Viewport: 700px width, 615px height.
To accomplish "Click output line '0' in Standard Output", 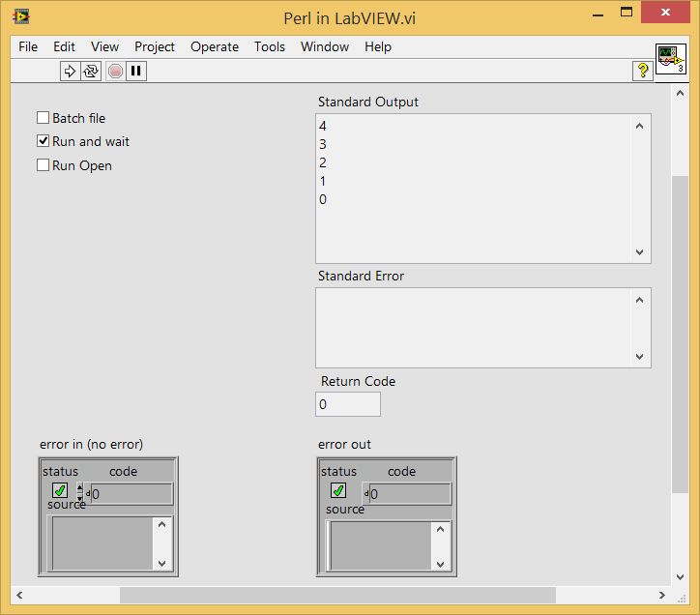I will pyautogui.click(x=323, y=199).
